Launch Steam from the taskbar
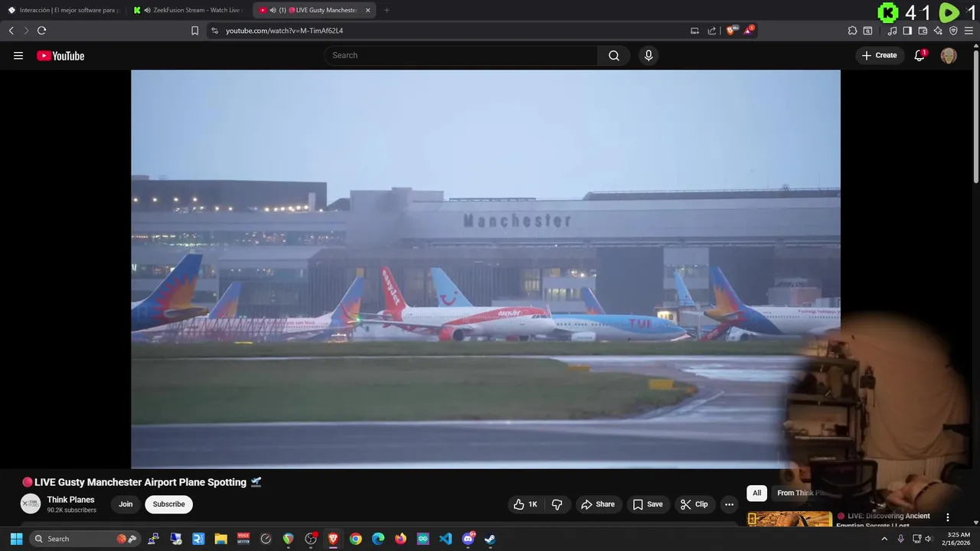 pyautogui.click(x=490, y=539)
